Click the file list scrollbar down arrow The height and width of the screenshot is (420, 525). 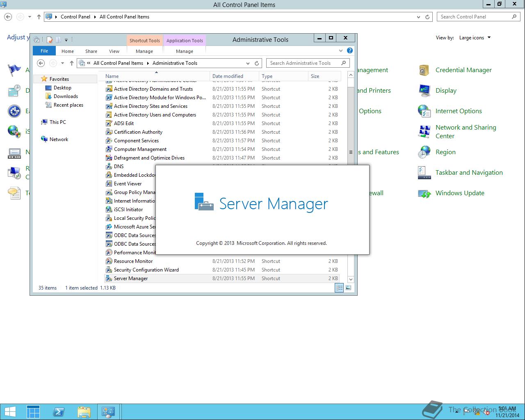(x=351, y=279)
